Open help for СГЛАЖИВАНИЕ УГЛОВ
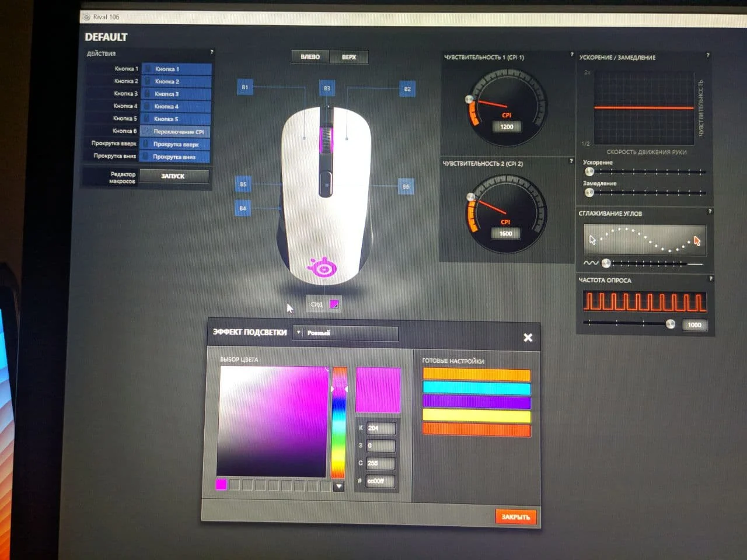The width and height of the screenshot is (747, 560). [x=710, y=211]
